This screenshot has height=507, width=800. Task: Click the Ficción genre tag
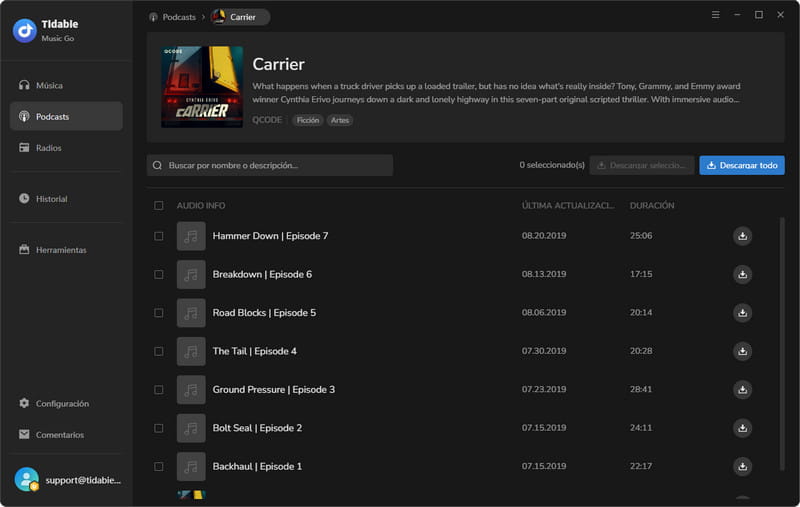point(308,120)
